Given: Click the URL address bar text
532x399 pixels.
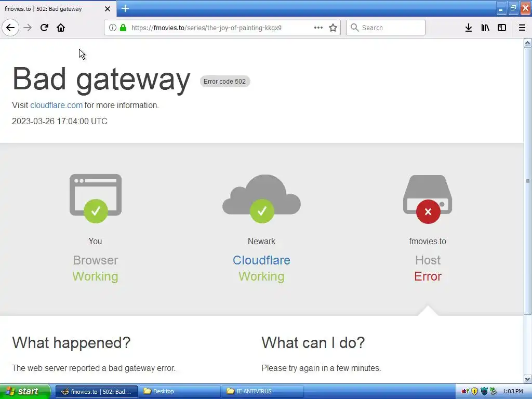Looking at the screenshot, I should click(x=206, y=28).
